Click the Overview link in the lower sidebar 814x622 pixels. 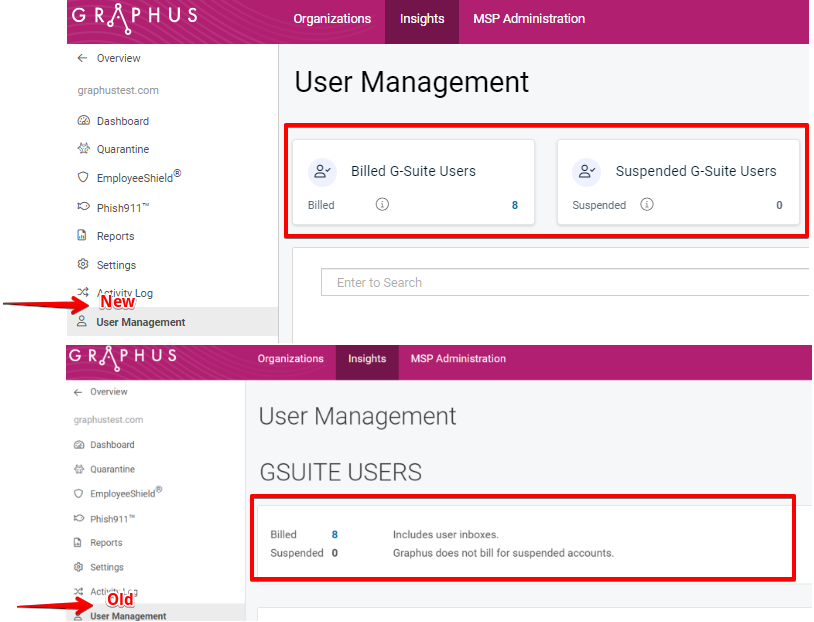(x=108, y=392)
